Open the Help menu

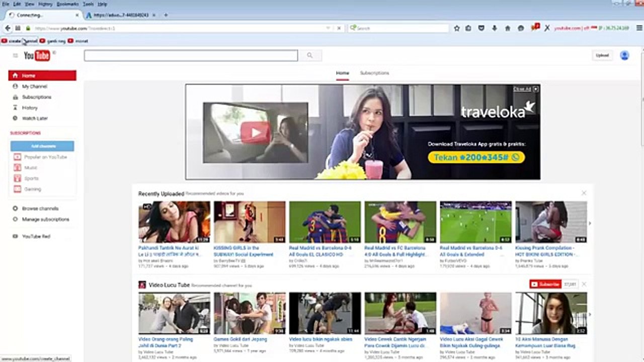click(102, 4)
